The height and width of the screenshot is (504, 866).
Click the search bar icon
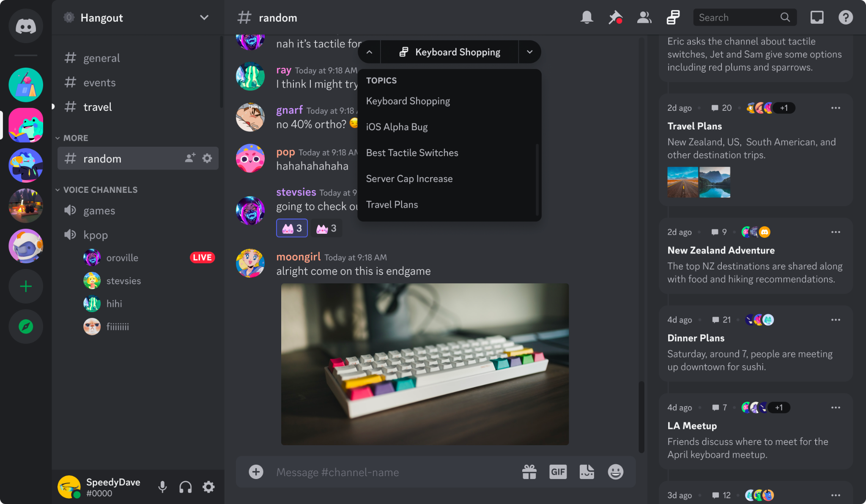pos(785,17)
